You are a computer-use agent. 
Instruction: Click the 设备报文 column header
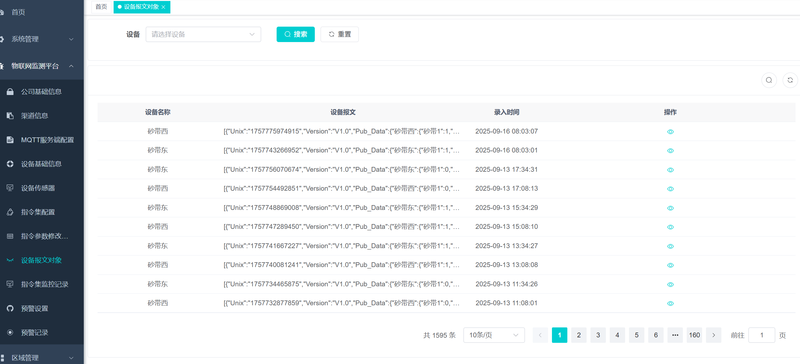pos(343,112)
